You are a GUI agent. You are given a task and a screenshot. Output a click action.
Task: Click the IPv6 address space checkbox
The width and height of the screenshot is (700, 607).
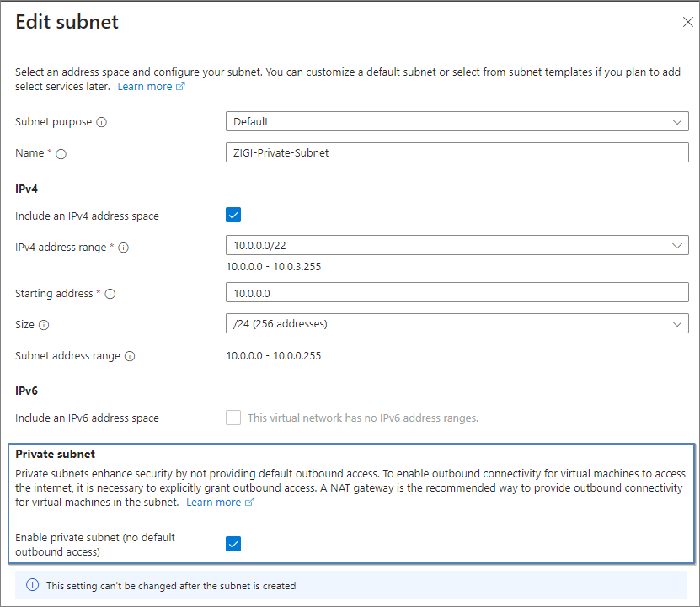click(233, 418)
